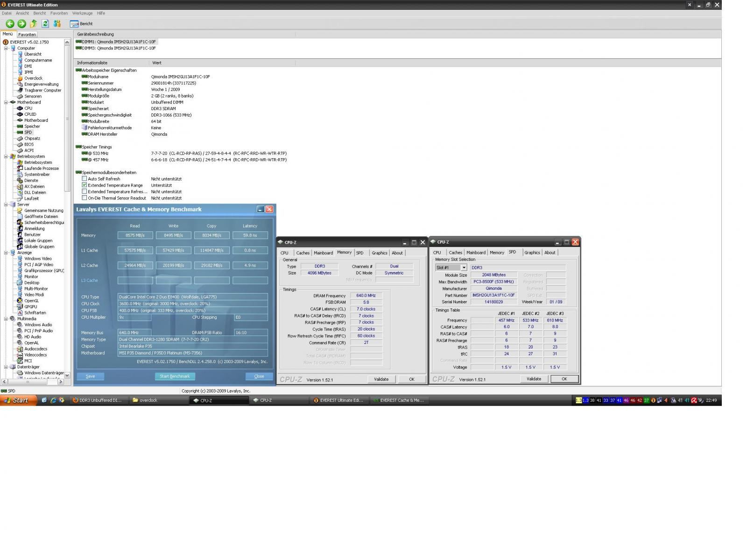Open About tab in CPU-Z SPD window

(550, 252)
